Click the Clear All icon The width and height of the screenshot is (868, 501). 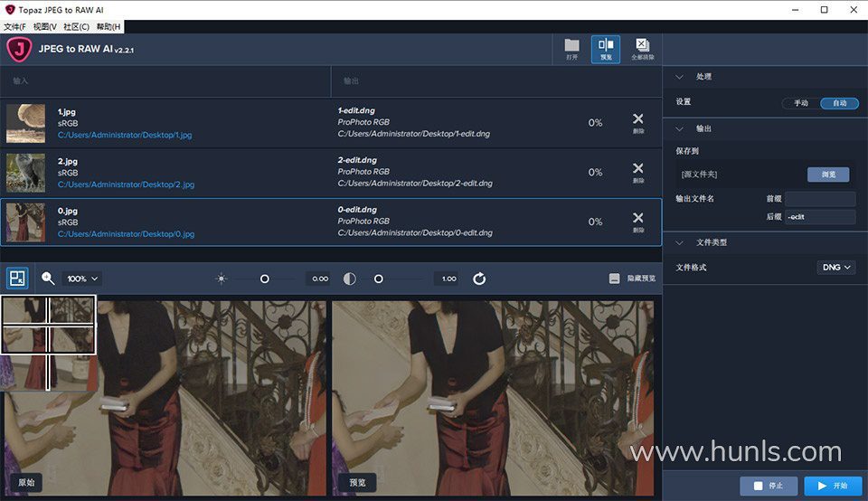point(642,49)
